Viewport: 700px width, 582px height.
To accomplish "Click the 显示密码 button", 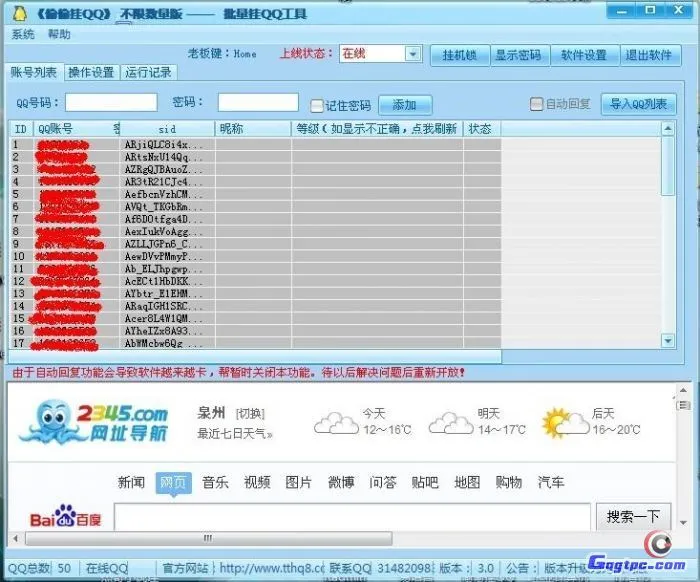I will click(x=519, y=55).
